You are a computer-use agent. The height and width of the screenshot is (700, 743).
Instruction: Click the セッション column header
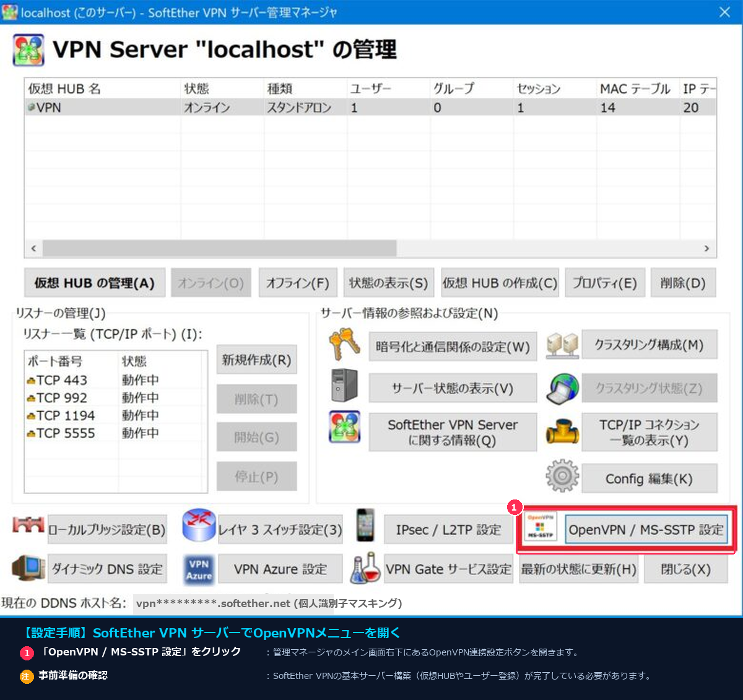(x=555, y=89)
